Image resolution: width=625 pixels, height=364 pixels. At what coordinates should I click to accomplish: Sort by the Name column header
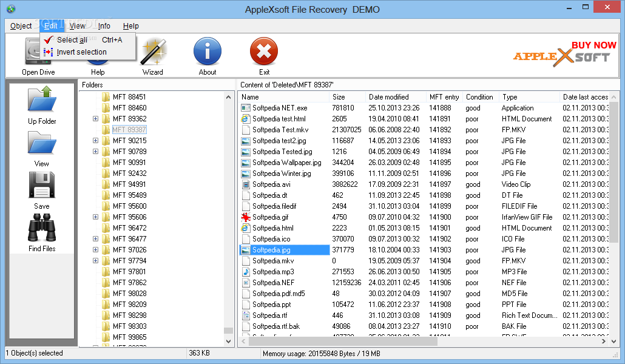pyautogui.click(x=283, y=97)
